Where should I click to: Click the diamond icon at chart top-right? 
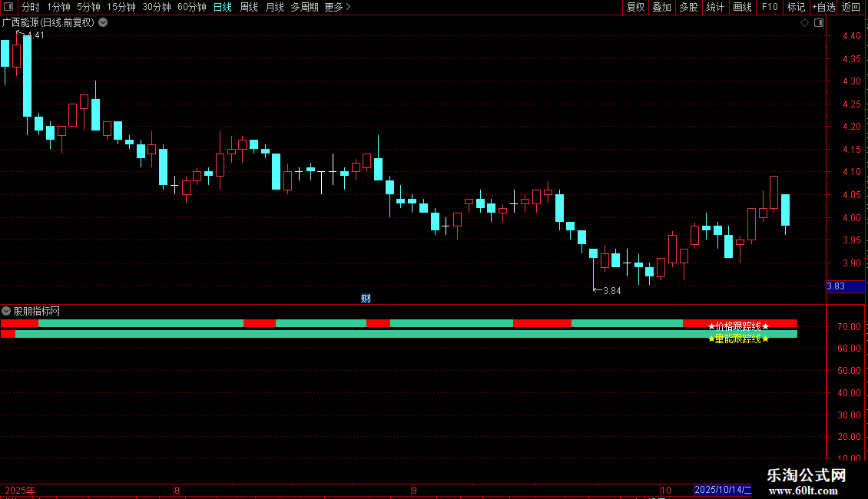click(x=805, y=23)
